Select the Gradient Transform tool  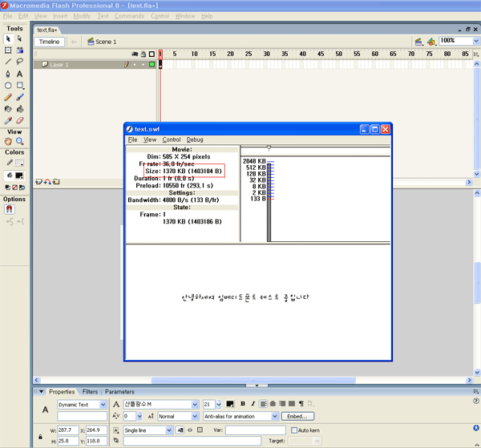click(20, 50)
